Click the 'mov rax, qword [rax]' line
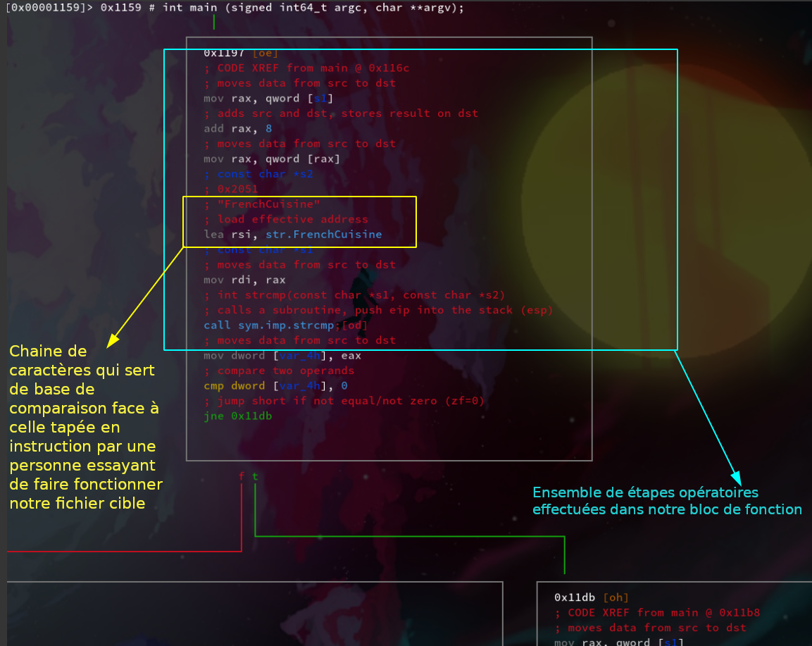The width and height of the screenshot is (812, 646). click(272, 159)
